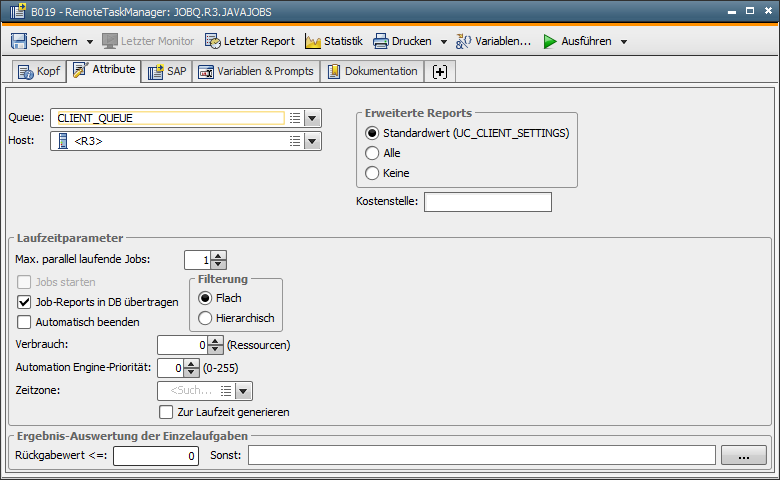Expand the Queue dropdown arrow
This screenshot has width=780, height=480.
(313, 118)
